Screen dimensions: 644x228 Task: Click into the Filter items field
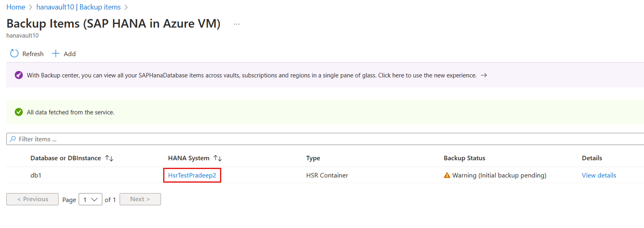coord(326,139)
